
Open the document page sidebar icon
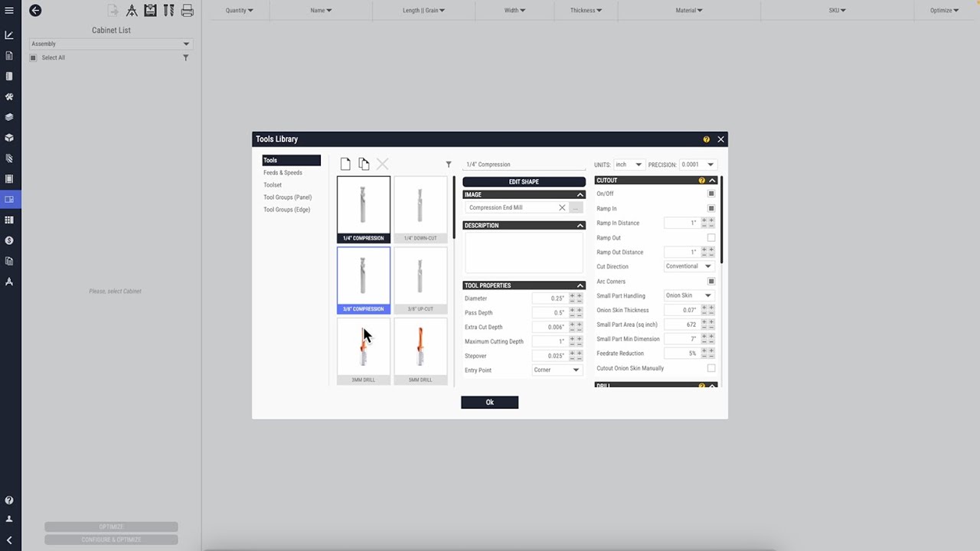tap(9, 56)
